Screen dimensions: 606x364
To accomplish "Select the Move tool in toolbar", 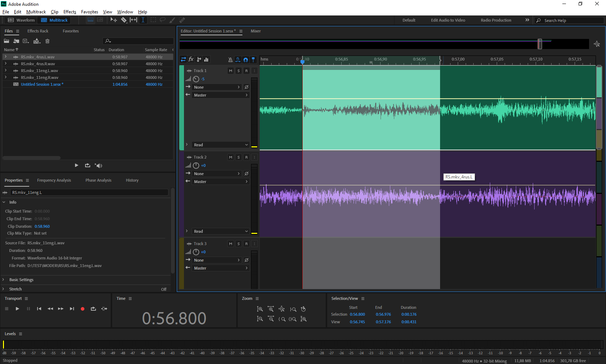I will [114, 20].
